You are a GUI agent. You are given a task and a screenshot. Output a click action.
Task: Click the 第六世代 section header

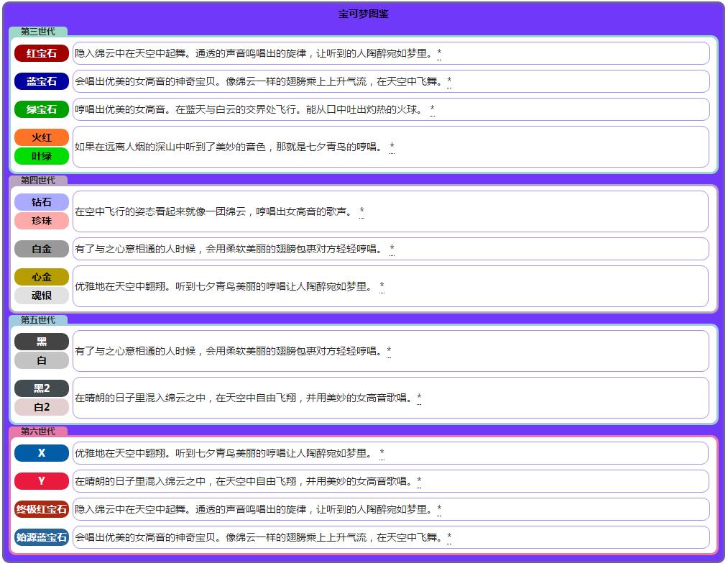tap(38, 432)
